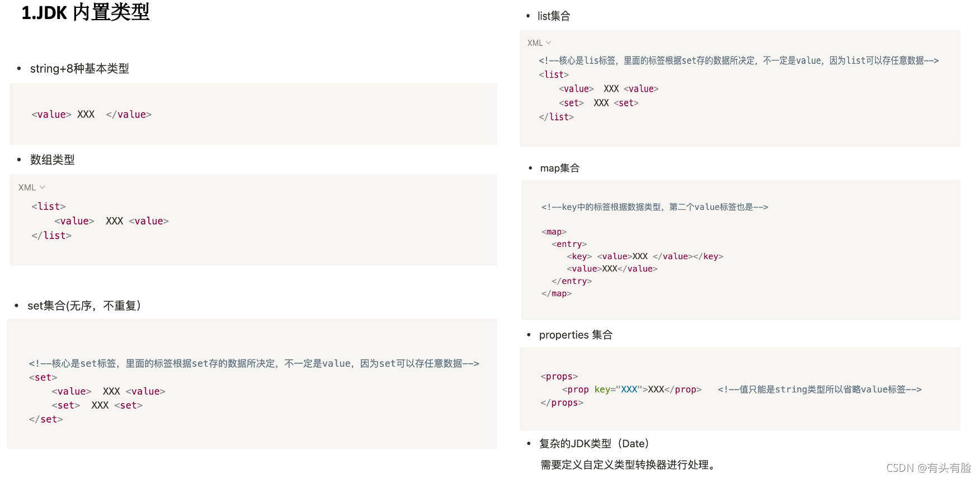Viewport: 980px width, 478px height.
Task: Click the heading "1.JDK 内置类型"
Action: [x=86, y=12]
